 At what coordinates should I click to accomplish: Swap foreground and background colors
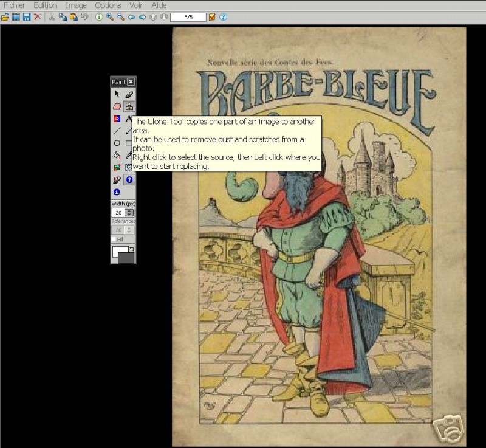(x=132, y=249)
